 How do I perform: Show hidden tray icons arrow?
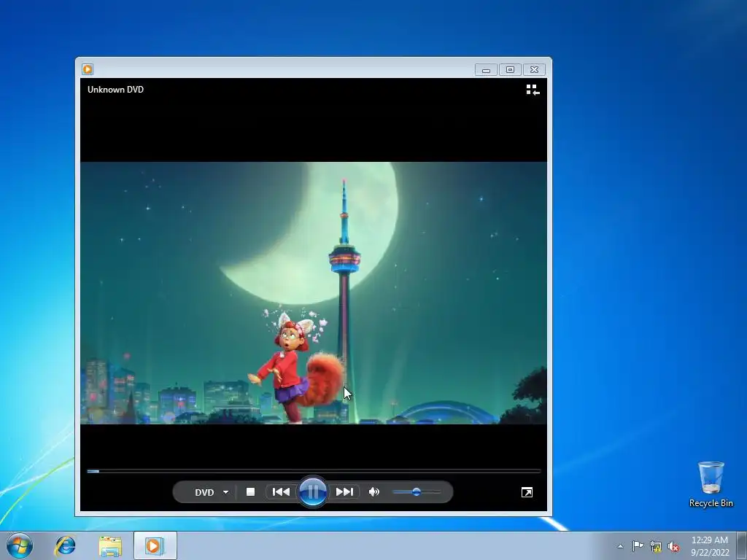(620, 546)
